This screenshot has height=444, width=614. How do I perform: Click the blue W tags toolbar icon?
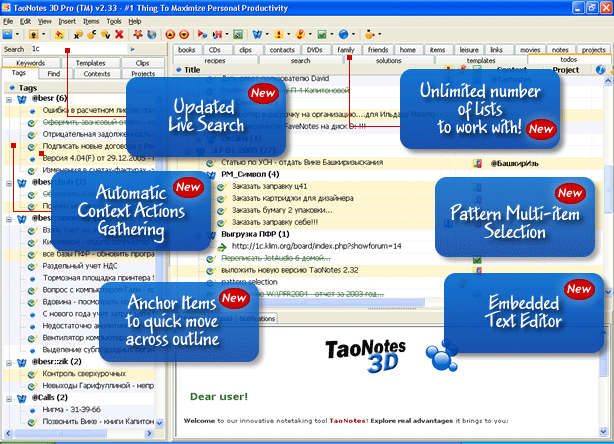pyautogui.click(x=257, y=34)
